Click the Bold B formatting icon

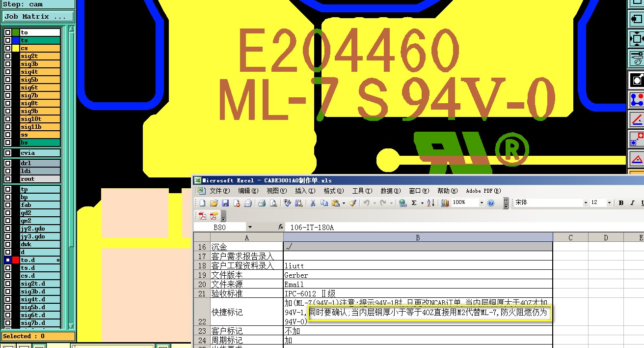coord(621,203)
